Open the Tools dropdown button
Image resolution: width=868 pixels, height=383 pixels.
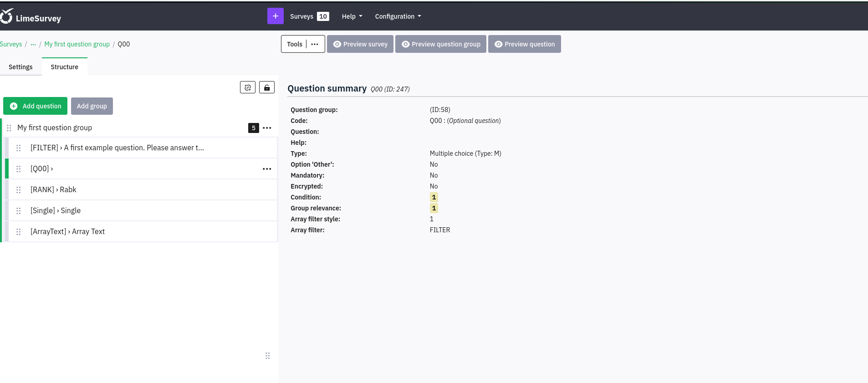[x=303, y=44]
